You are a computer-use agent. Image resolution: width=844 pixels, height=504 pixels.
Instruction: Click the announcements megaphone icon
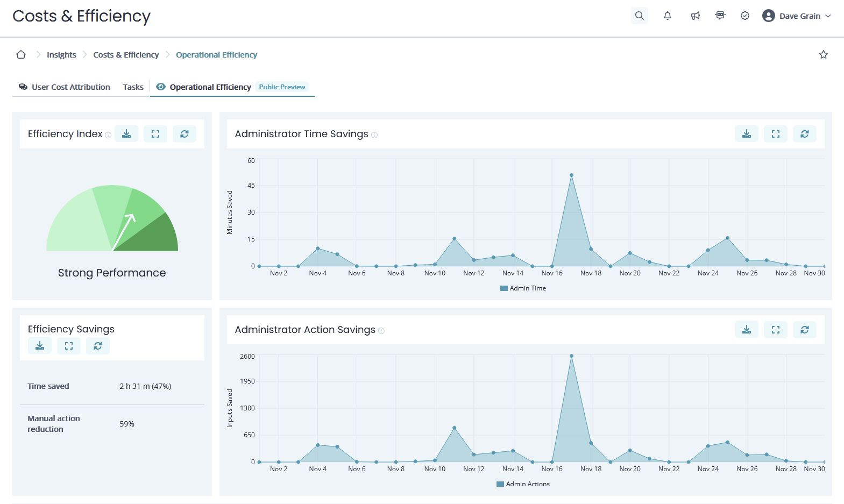695,16
